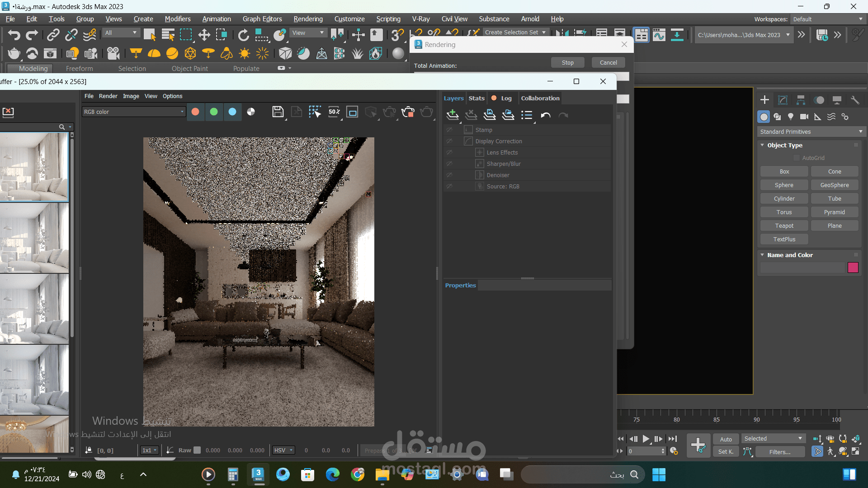
Task: Open the Utilities wrench tab
Action: click(855, 100)
